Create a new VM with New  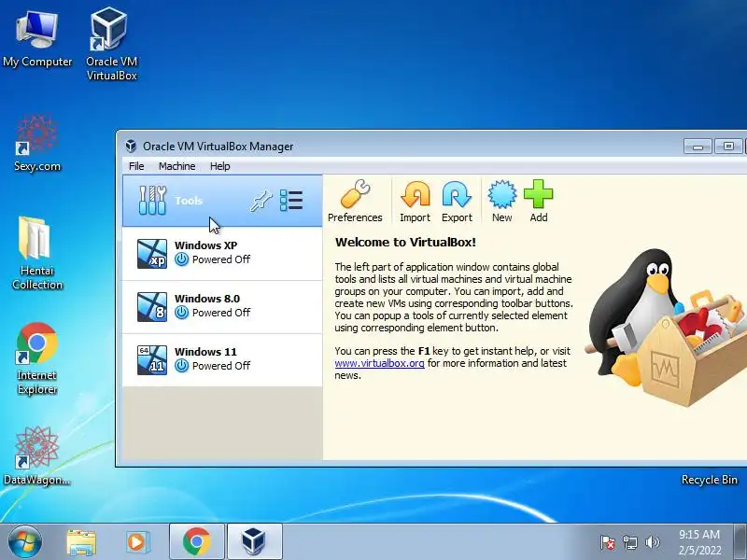click(x=501, y=201)
